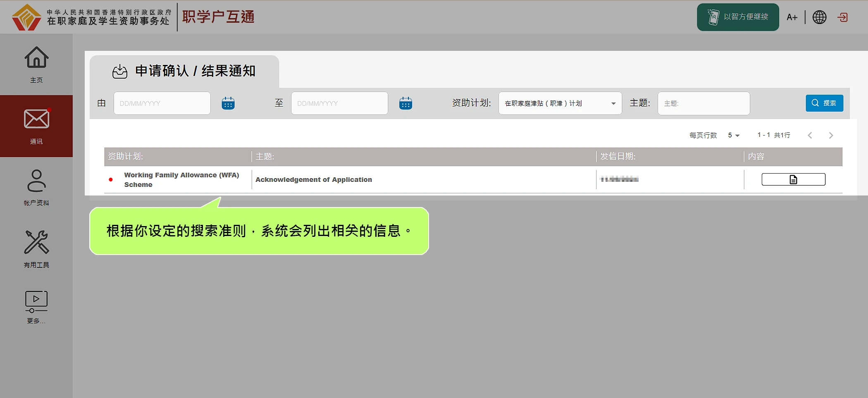Screen dimensions: 868x398
Task: View Acknowledgement of Application document content
Action: (793, 179)
